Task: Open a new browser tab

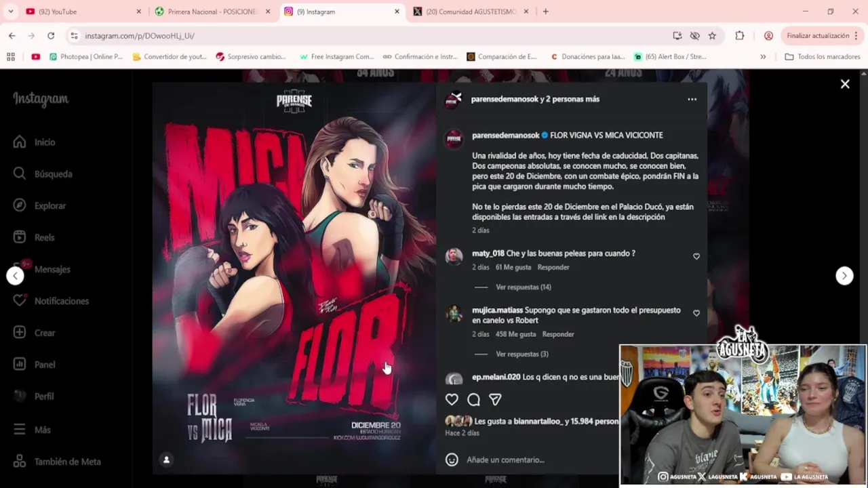Action: pyautogui.click(x=545, y=12)
